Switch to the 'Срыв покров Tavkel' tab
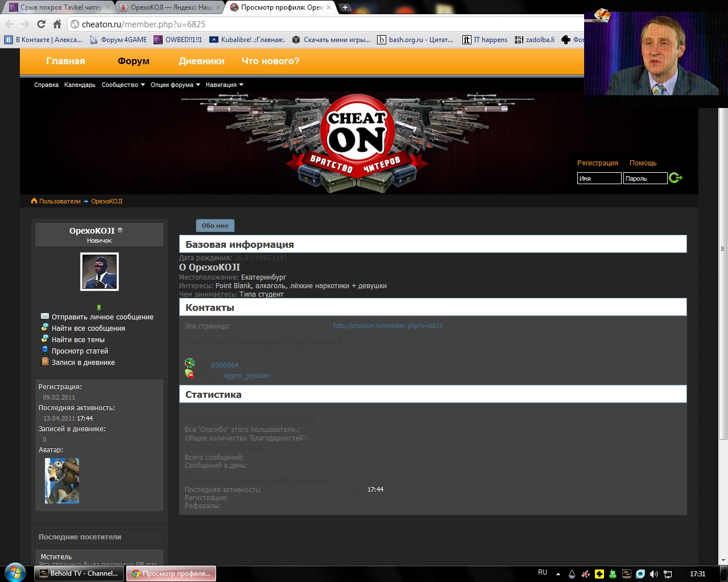The image size is (728, 582). pos(57,7)
